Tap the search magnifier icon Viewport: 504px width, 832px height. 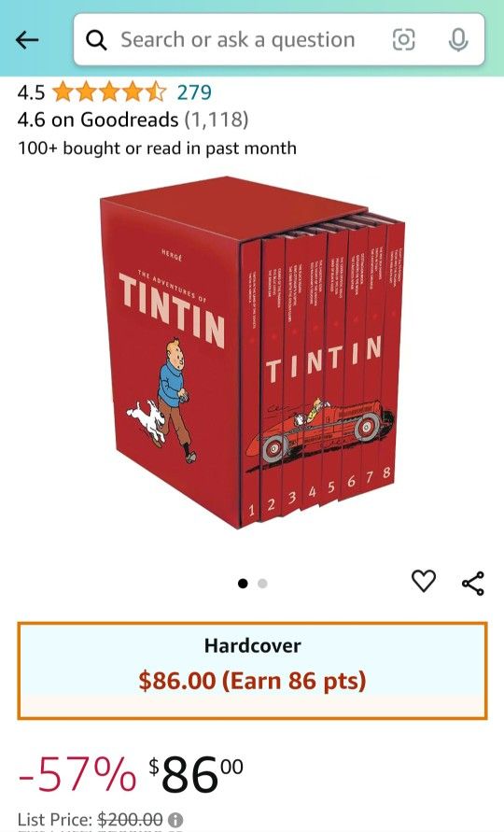96,40
